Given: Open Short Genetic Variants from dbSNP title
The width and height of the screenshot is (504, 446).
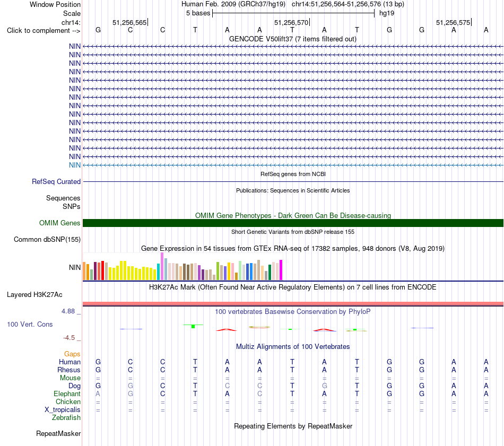Looking at the screenshot, I should [x=293, y=232].
